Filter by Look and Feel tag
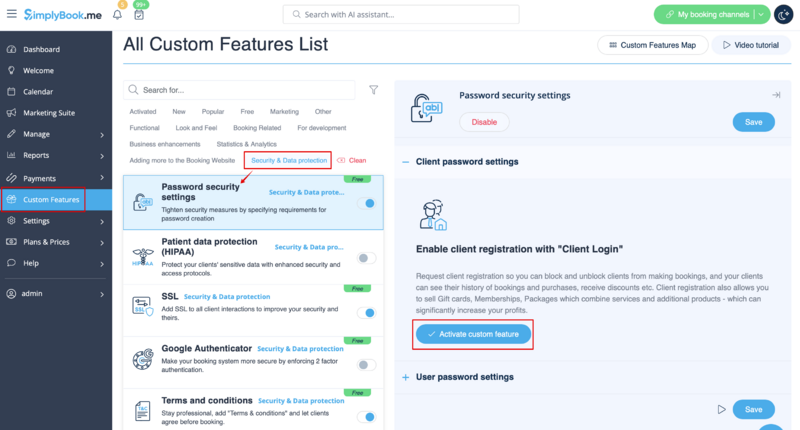 (x=196, y=128)
